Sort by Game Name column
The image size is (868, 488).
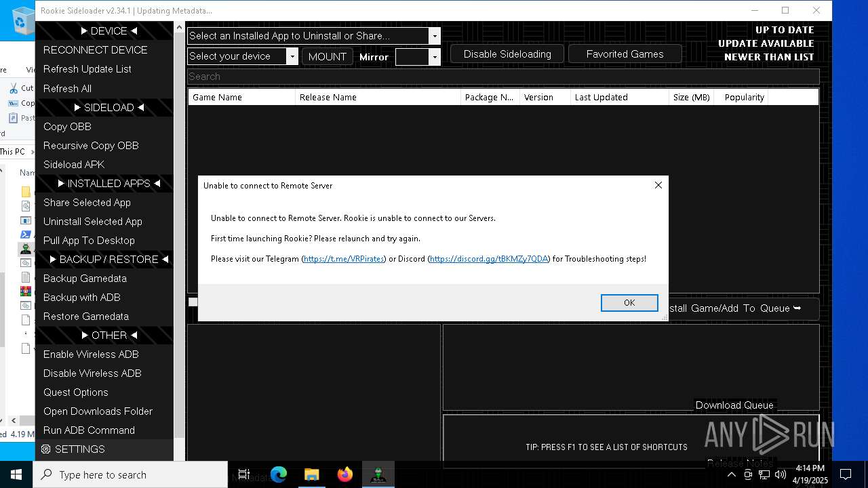pyautogui.click(x=242, y=97)
